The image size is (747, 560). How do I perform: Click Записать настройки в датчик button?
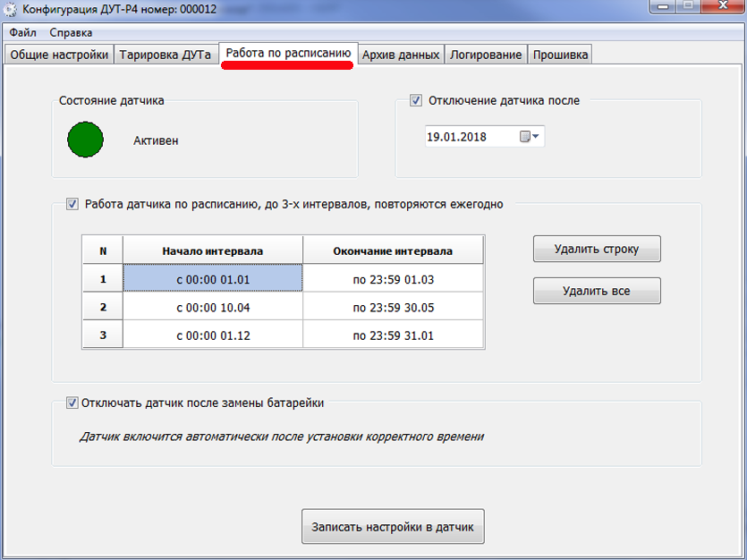tap(393, 527)
